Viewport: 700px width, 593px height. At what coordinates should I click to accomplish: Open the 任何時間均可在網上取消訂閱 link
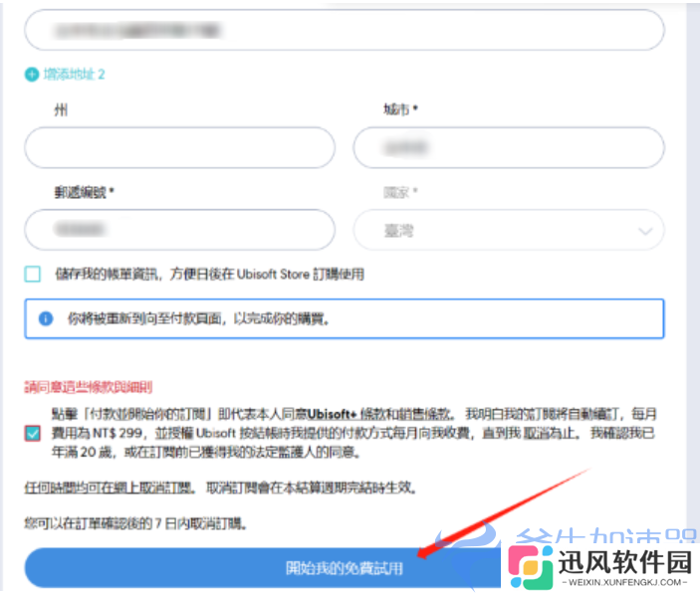pos(108,488)
